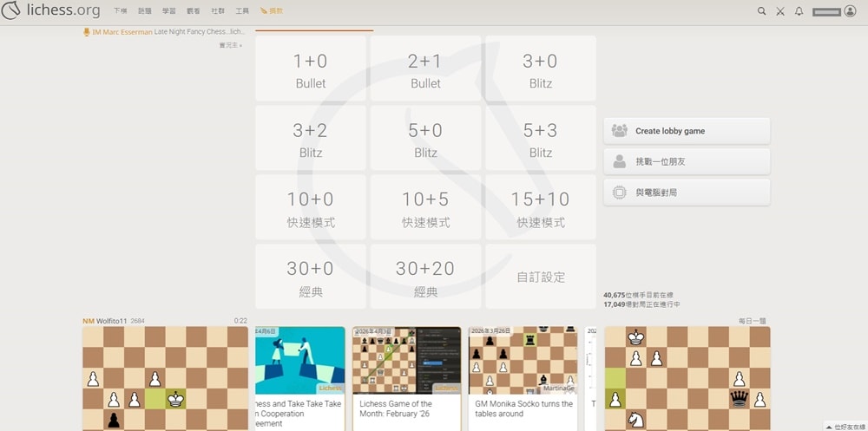Open the 40,675位棋手目前在線 text
The width and height of the screenshot is (868, 431).
pos(638,296)
